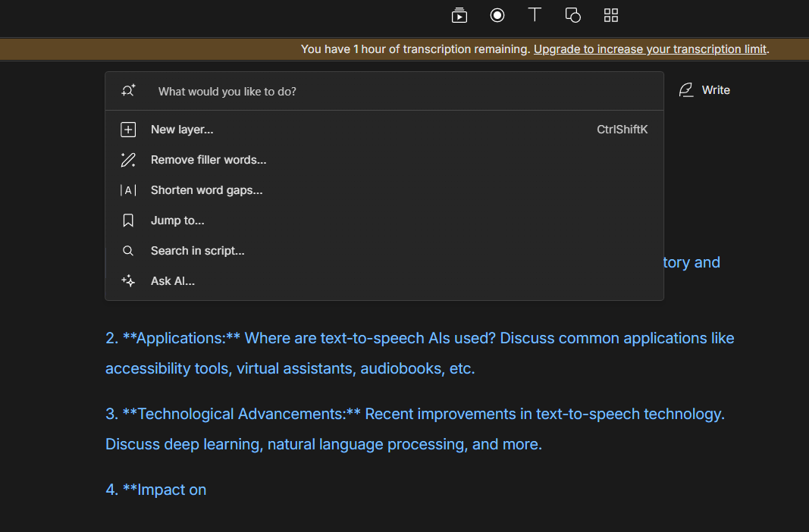Open the grid templates icon

(x=611, y=15)
